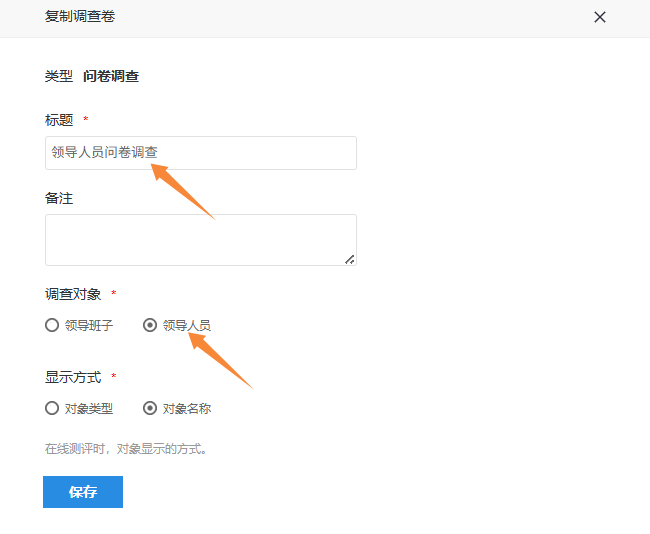Select the 领导班子 radio button
The height and width of the screenshot is (534, 650).
click(52, 325)
